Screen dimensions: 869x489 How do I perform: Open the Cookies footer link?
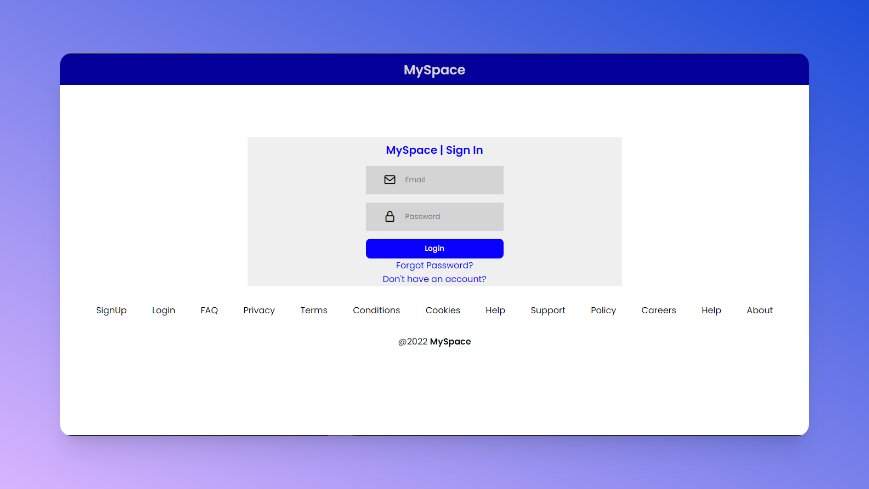click(443, 310)
